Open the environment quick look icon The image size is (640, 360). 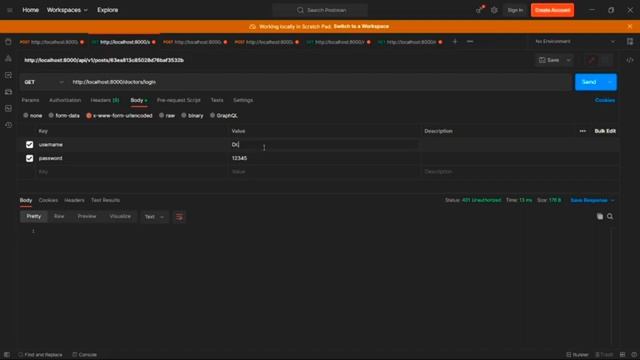coord(630,41)
